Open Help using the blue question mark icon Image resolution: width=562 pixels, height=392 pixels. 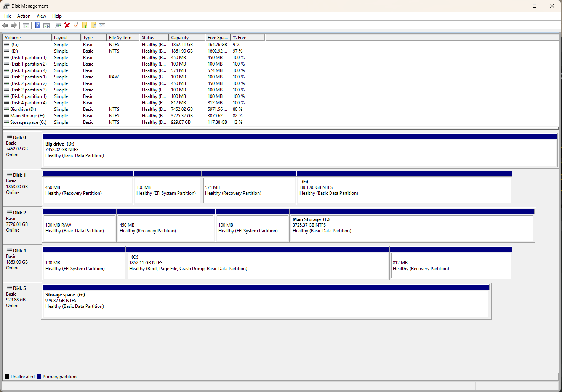pos(37,25)
